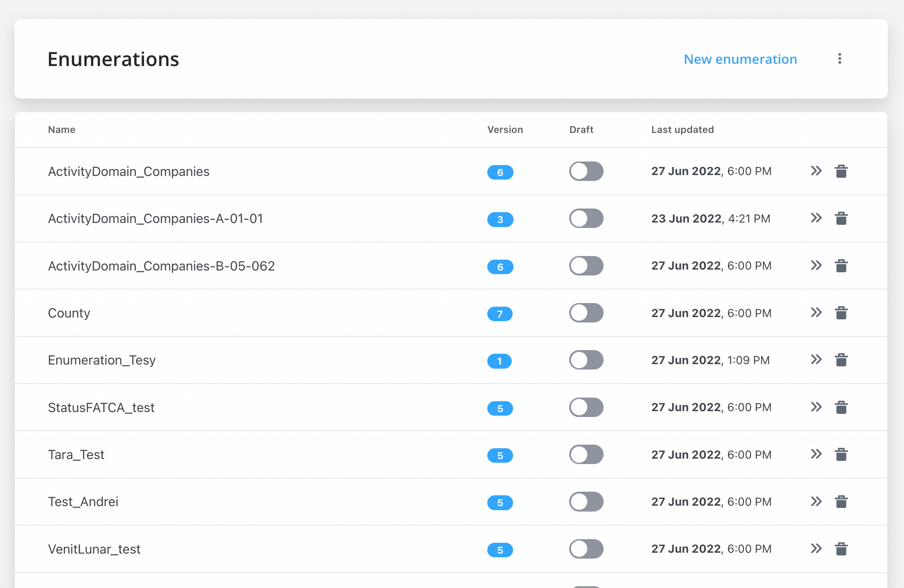Toggle Draft for Enumeration_Tesy
This screenshot has width=904, height=588.
point(586,360)
